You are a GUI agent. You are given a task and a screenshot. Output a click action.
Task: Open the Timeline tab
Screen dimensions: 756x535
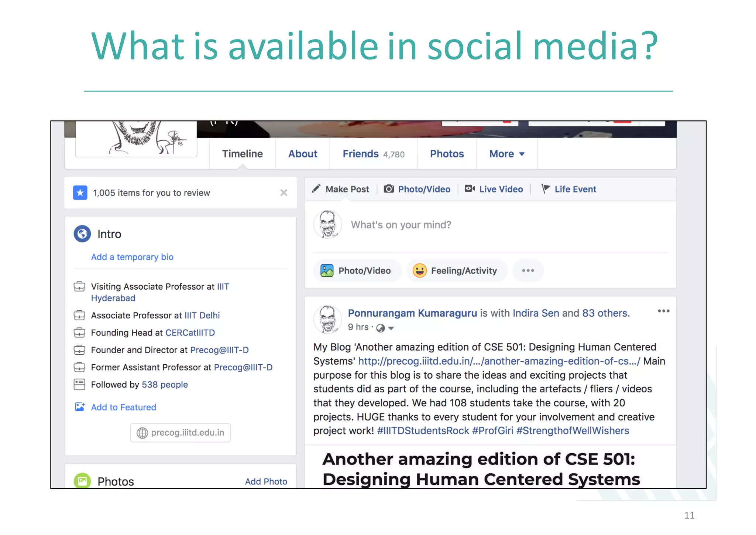click(242, 154)
